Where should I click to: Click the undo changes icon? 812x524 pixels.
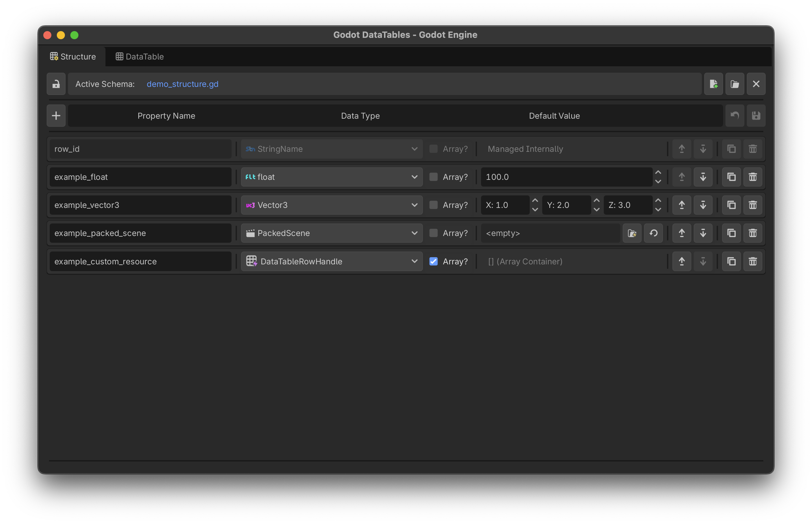[x=735, y=116]
